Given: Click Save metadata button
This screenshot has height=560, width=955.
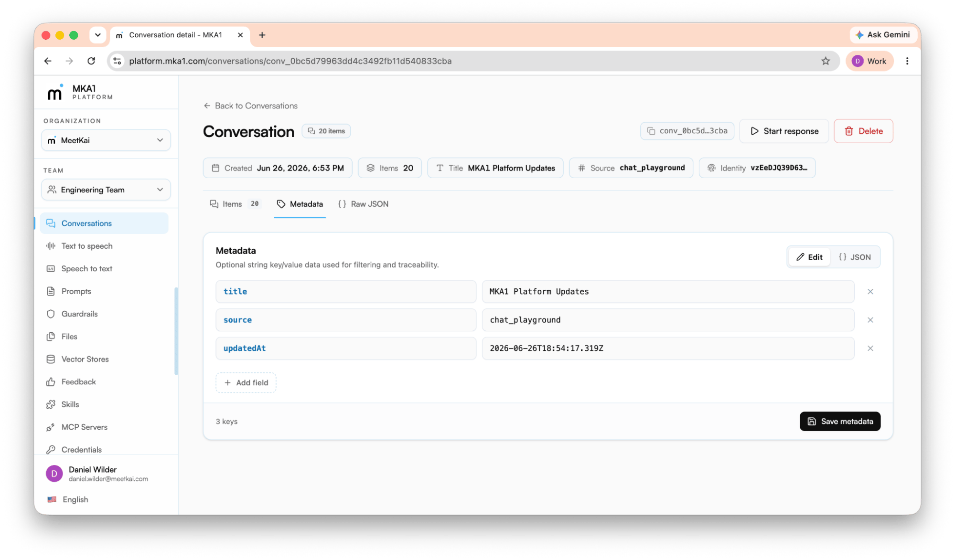Looking at the screenshot, I should point(840,421).
